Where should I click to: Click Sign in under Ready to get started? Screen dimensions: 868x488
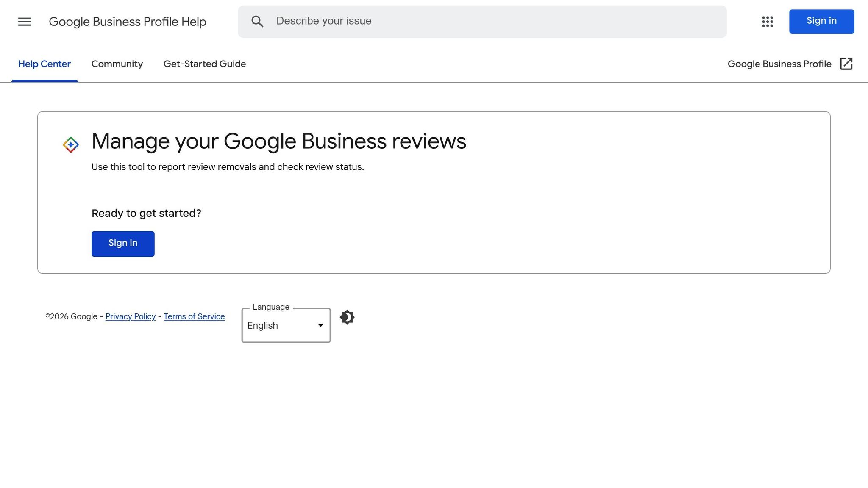click(x=123, y=244)
